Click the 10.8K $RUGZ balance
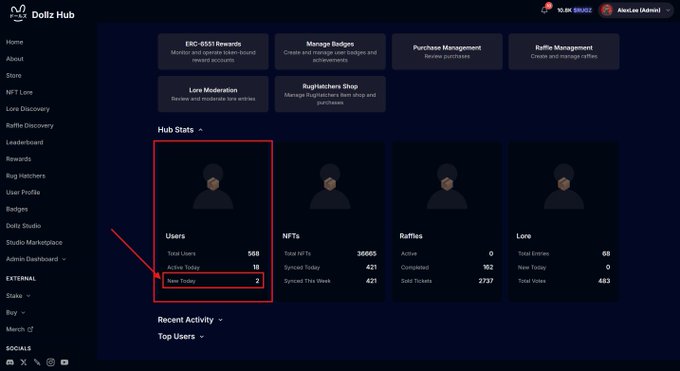Screen dimensions: 680x371 574,10
